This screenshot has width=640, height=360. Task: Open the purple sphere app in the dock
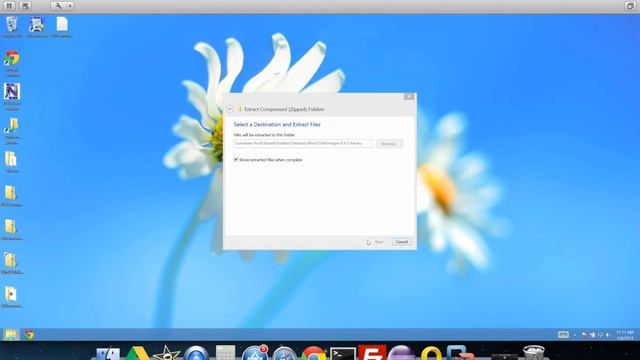(401, 353)
